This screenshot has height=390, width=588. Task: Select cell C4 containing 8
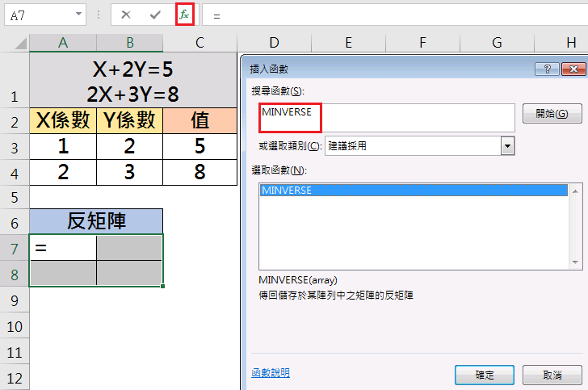click(x=199, y=172)
